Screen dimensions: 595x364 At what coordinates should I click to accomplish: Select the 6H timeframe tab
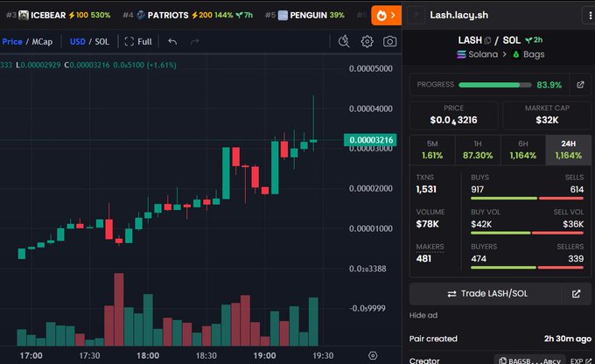click(x=523, y=150)
